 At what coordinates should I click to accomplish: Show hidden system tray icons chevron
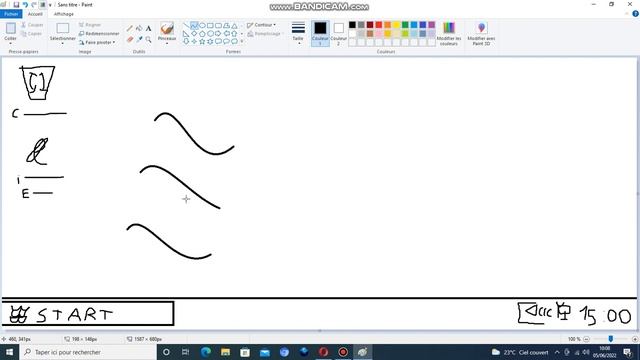pos(557,352)
